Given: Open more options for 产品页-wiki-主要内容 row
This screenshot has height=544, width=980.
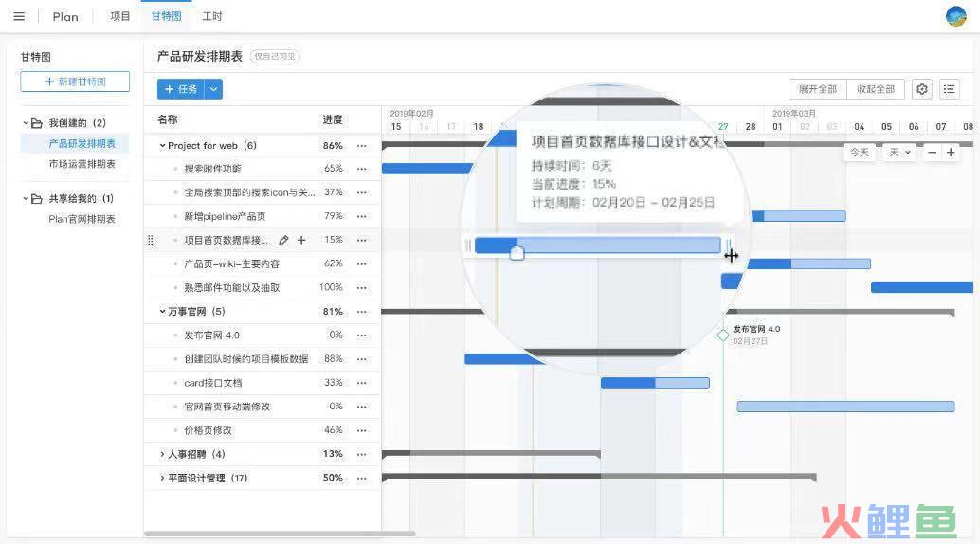Looking at the screenshot, I should 362,263.
